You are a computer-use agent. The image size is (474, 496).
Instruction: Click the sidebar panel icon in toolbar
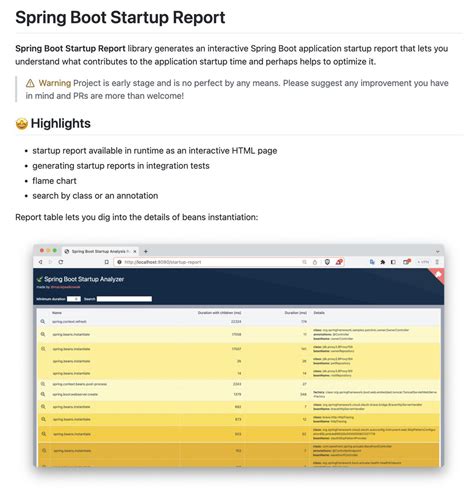(393, 262)
